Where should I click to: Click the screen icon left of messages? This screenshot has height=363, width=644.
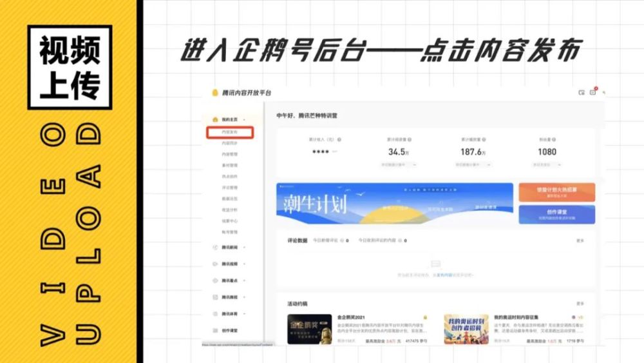point(582,92)
